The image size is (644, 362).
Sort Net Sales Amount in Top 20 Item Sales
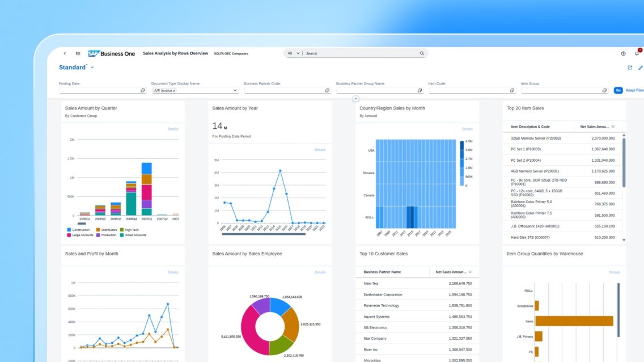pyautogui.click(x=613, y=127)
